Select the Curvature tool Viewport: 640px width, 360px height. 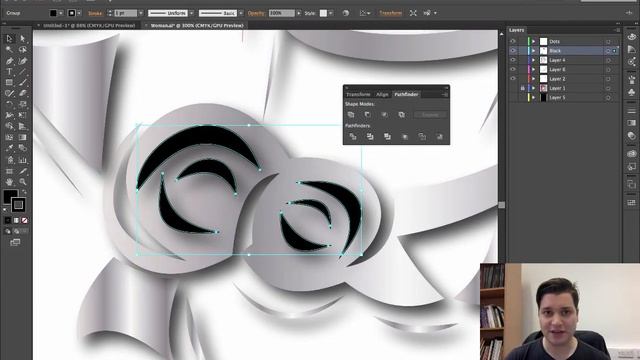click(x=22, y=61)
